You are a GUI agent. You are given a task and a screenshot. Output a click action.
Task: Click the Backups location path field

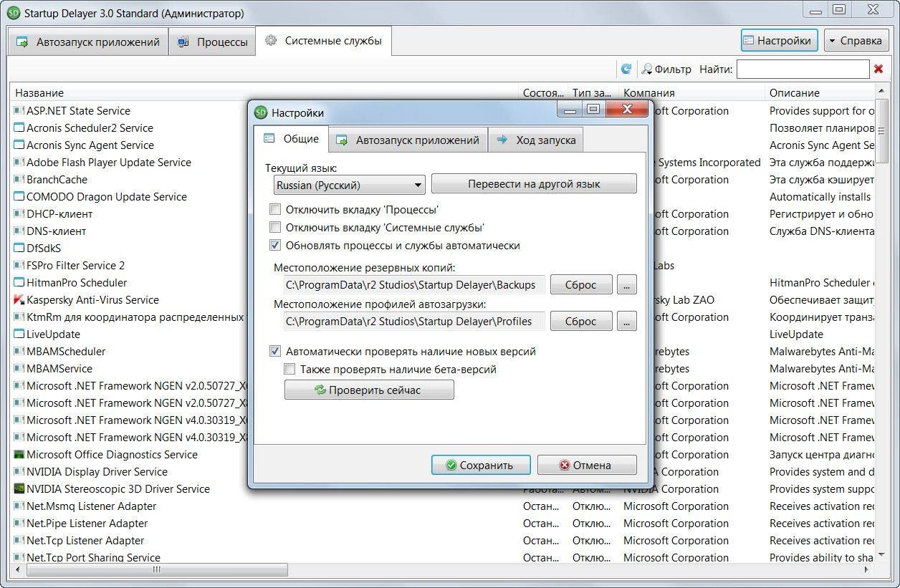click(x=414, y=284)
